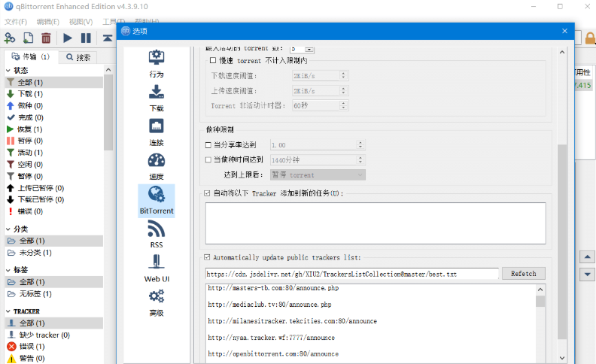The image size is (596, 364).
Task: Open the 编辑(E) menu
Action: click(48, 22)
